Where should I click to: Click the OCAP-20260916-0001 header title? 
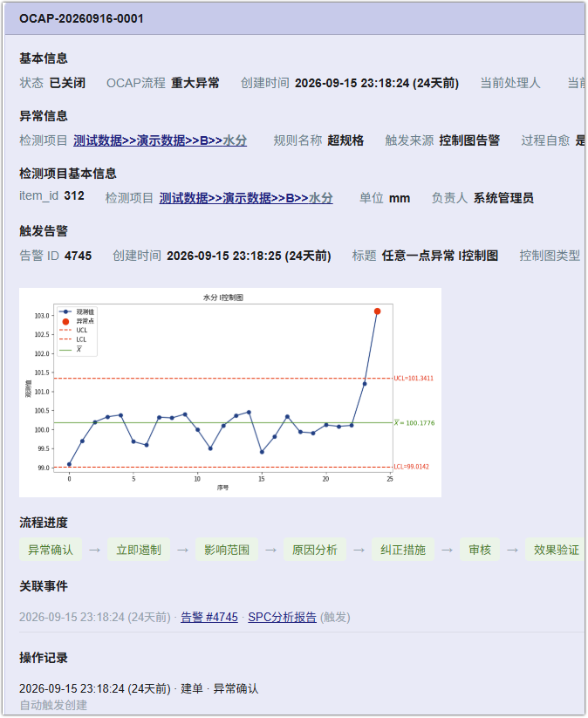[x=81, y=19]
